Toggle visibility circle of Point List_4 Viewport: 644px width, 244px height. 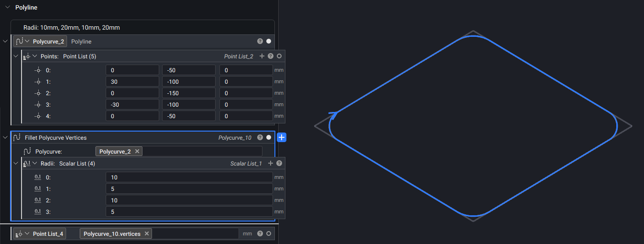[x=269, y=234]
